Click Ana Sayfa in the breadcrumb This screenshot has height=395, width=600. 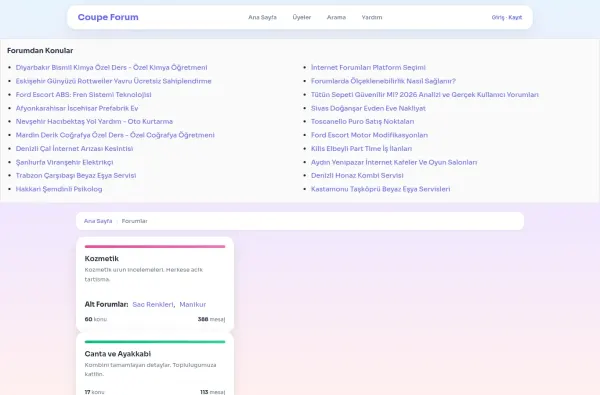coord(98,221)
